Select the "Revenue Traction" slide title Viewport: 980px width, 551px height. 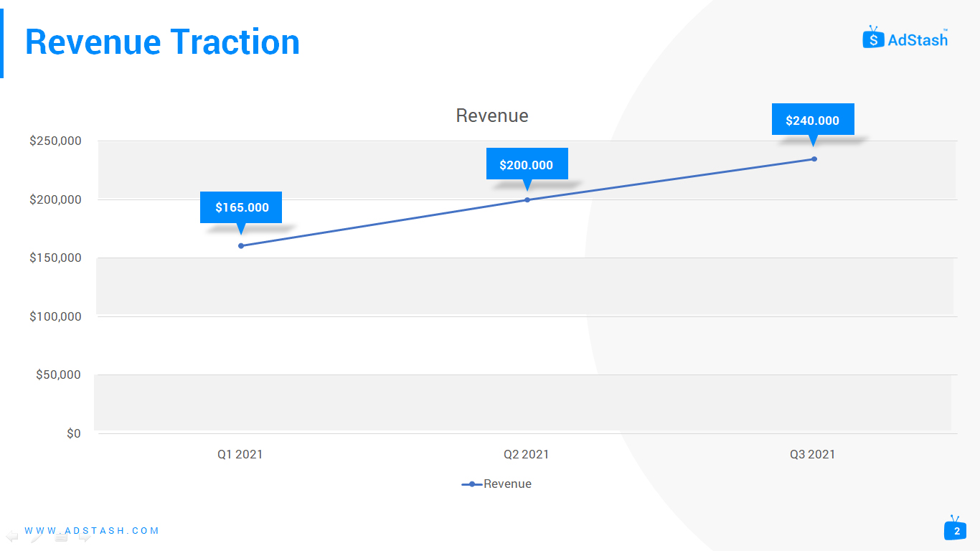(162, 42)
